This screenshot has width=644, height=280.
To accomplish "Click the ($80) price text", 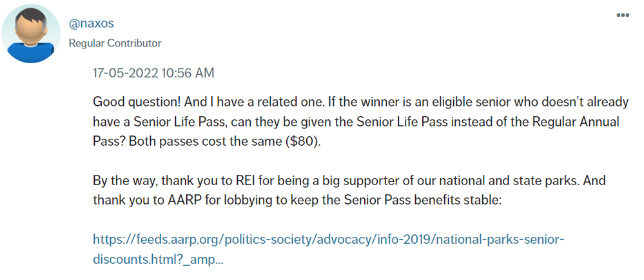I will (x=302, y=141).
